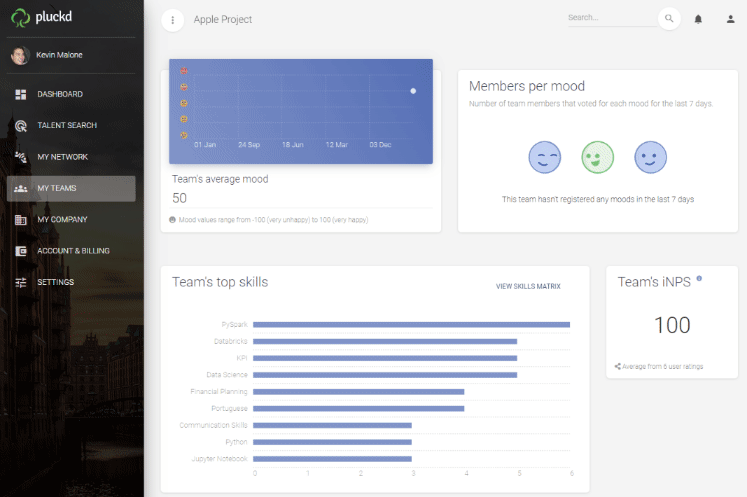Click the Dashboard grid icon
Image resolution: width=747 pixels, height=497 pixels.
click(20, 94)
